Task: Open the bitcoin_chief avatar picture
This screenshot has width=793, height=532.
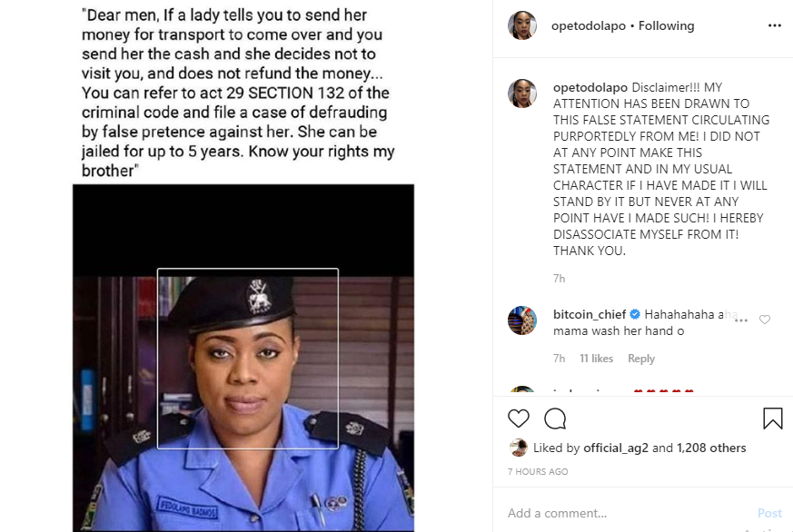Action: (x=522, y=320)
